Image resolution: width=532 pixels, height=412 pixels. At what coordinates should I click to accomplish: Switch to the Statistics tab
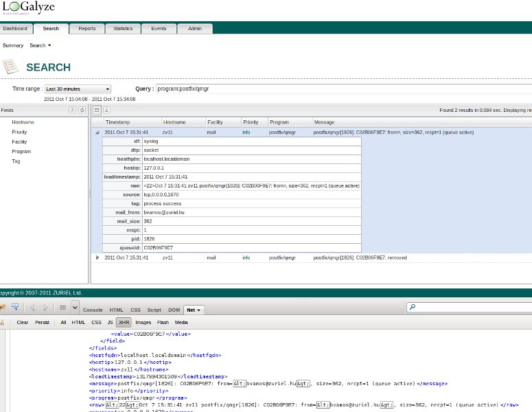123,29
